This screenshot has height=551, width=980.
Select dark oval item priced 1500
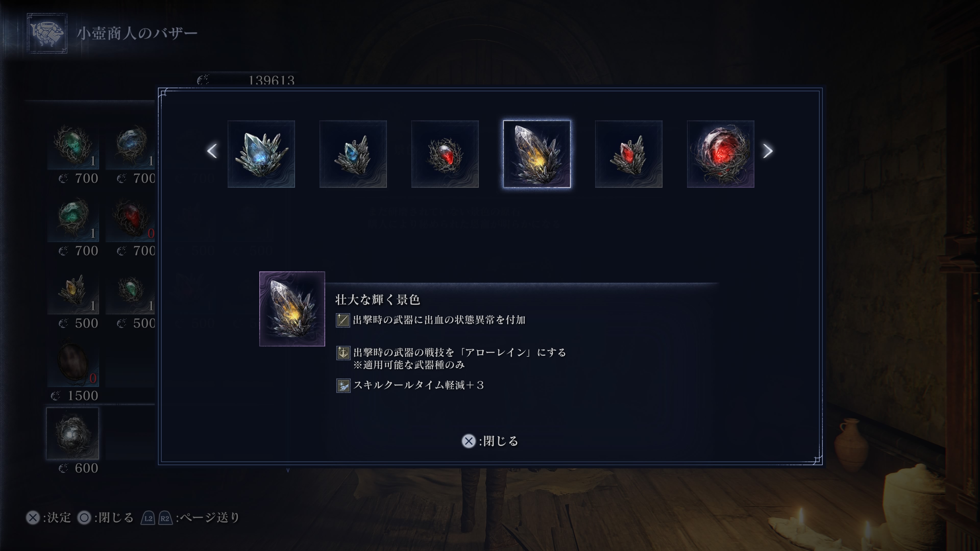[73, 364]
